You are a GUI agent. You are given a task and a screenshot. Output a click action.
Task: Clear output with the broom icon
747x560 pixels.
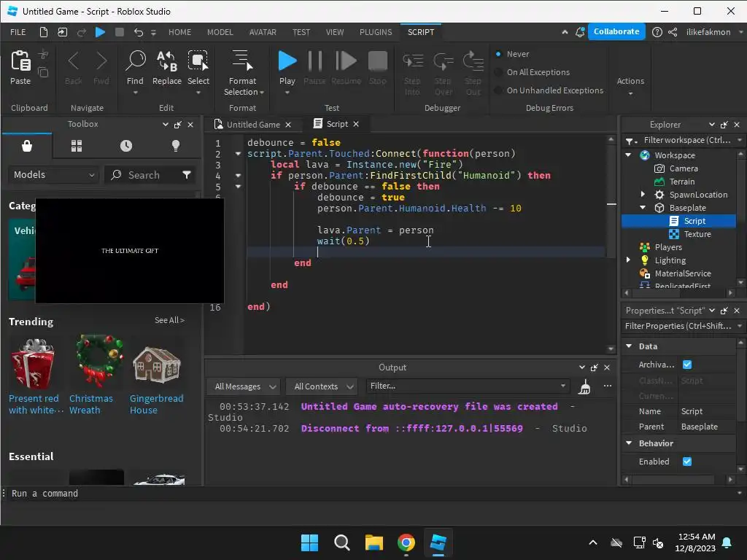click(584, 387)
